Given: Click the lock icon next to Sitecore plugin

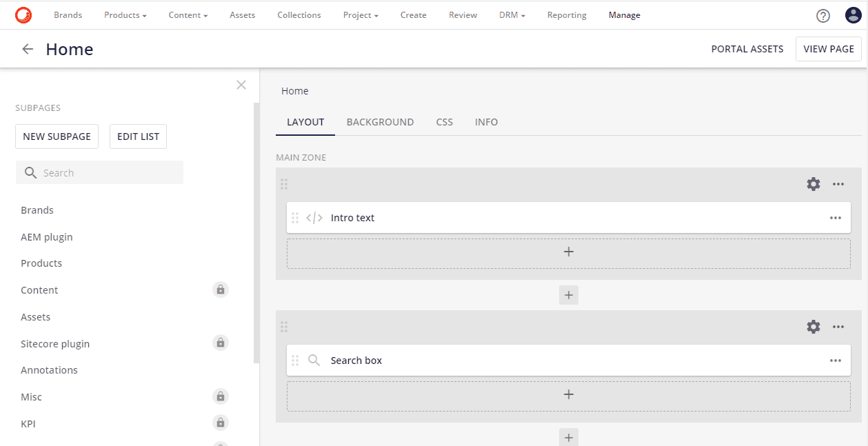Looking at the screenshot, I should point(221,343).
